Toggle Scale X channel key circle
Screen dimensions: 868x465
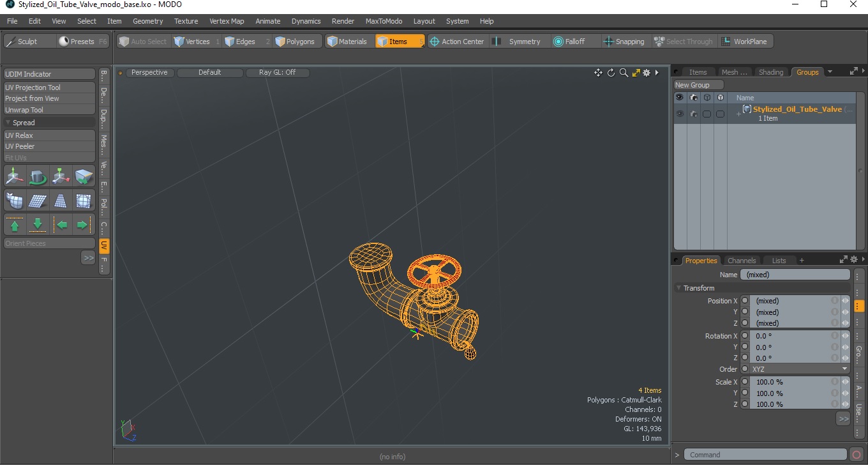pos(745,382)
